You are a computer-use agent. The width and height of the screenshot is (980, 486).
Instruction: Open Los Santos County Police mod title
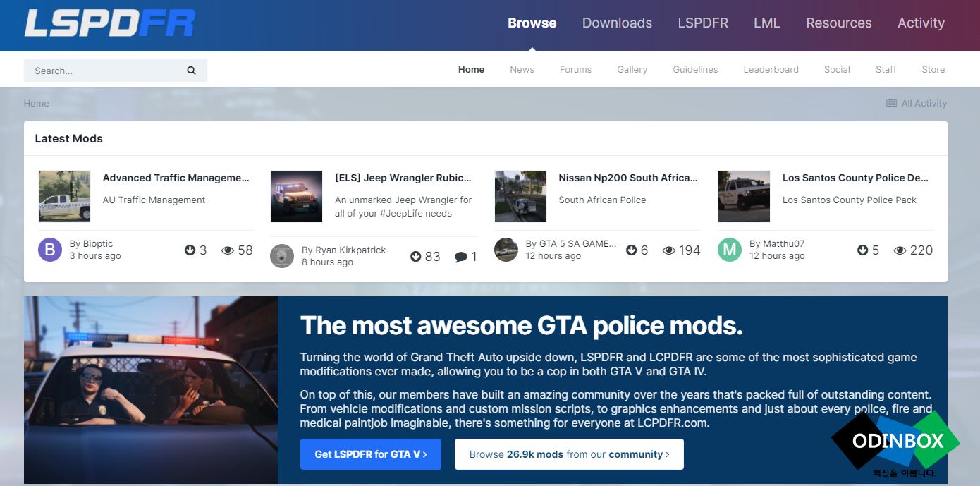pyautogui.click(x=855, y=178)
